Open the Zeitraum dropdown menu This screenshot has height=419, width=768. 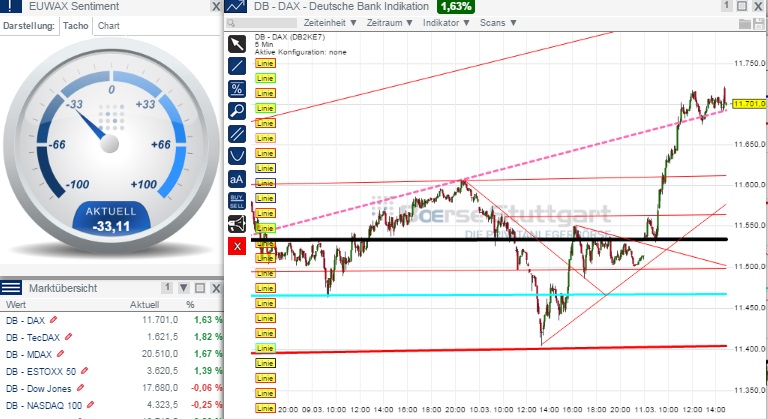pos(390,23)
